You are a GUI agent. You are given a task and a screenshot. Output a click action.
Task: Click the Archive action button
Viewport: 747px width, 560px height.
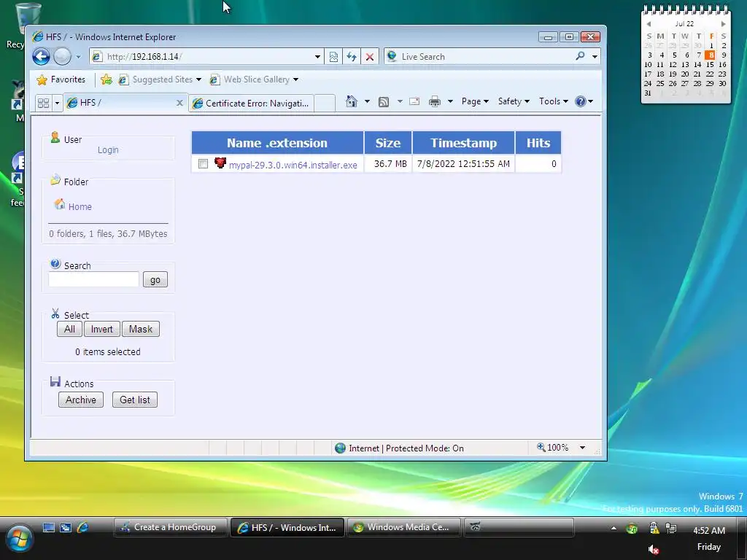pos(81,400)
